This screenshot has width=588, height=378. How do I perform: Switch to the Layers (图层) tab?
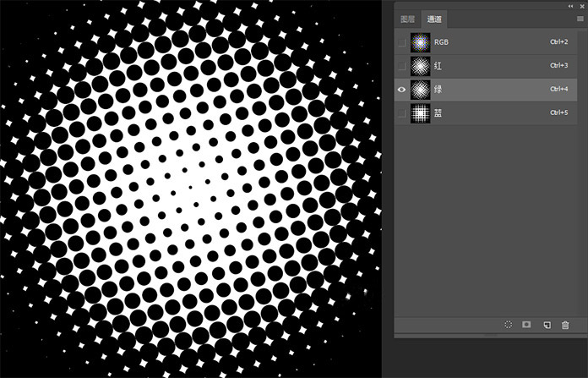(407, 19)
